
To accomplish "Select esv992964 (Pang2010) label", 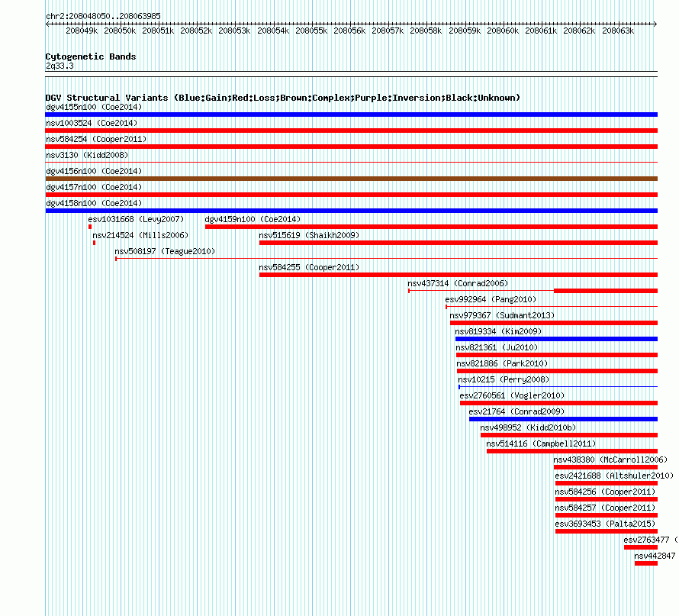I will pyautogui.click(x=491, y=299).
